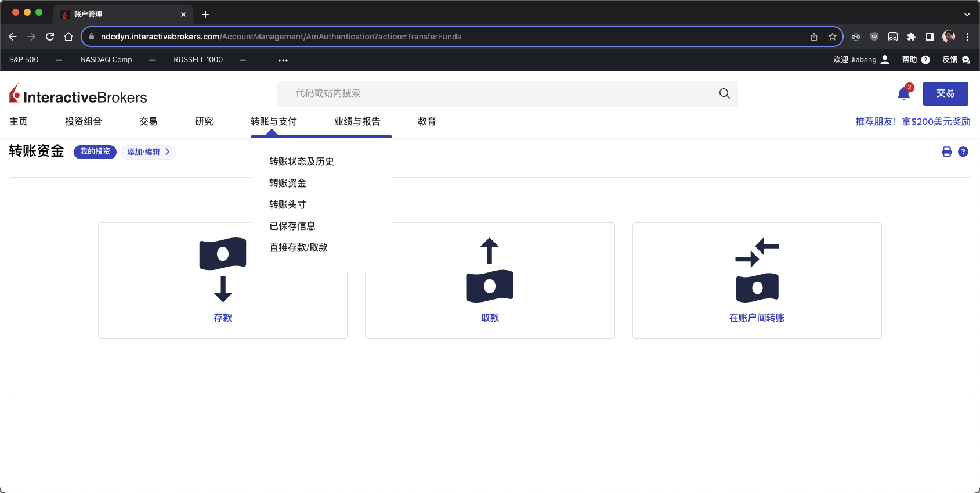Screen dimensions: 980x493
Task: Select 直接存款/取款 menu entry
Action: pos(298,248)
